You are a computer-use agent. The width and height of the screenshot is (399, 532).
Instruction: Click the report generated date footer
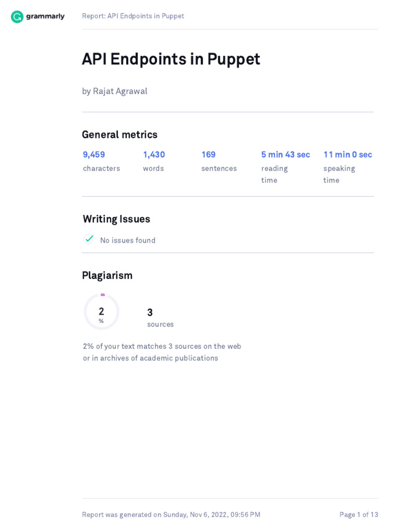pyautogui.click(x=171, y=515)
